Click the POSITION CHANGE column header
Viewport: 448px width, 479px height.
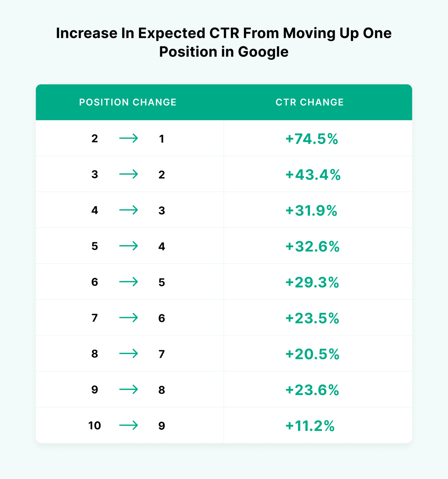[x=128, y=102]
